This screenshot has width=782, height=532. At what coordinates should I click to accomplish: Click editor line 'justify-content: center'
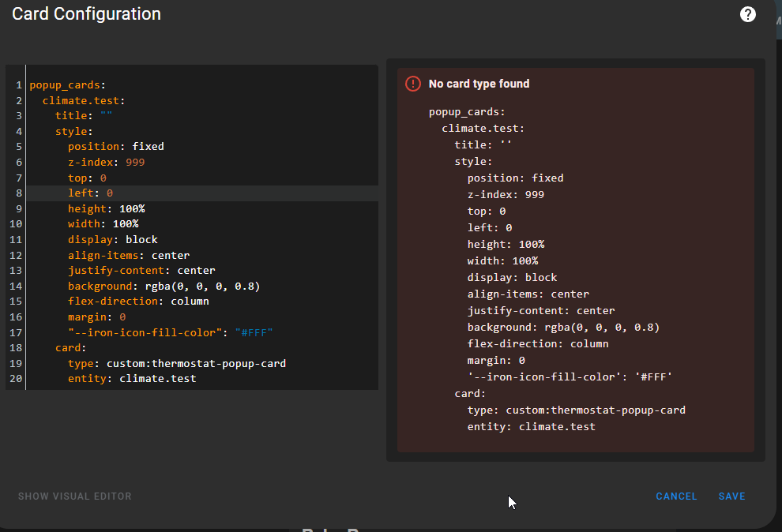tap(141, 271)
